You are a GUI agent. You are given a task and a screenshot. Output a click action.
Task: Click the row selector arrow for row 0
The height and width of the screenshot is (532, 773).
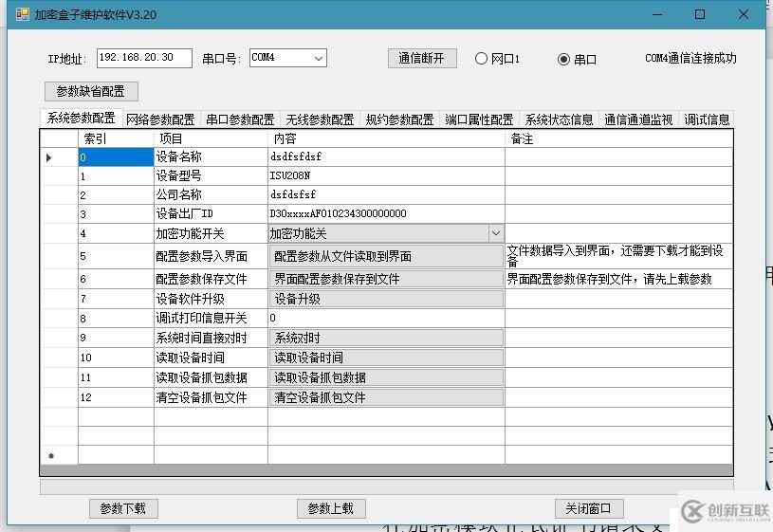point(48,157)
